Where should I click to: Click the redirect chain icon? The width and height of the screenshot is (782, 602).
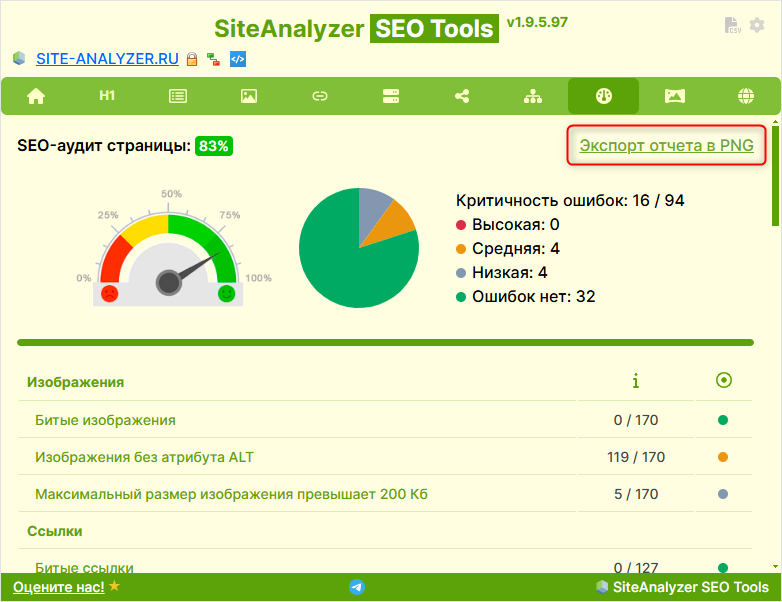pyautogui.click(x=213, y=59)
